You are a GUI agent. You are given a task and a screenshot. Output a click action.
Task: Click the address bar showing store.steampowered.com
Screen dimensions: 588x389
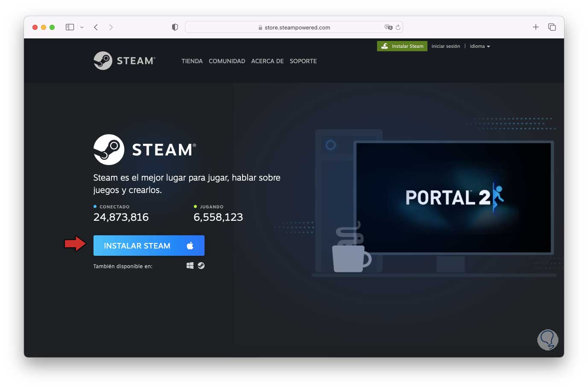(294, 27)
